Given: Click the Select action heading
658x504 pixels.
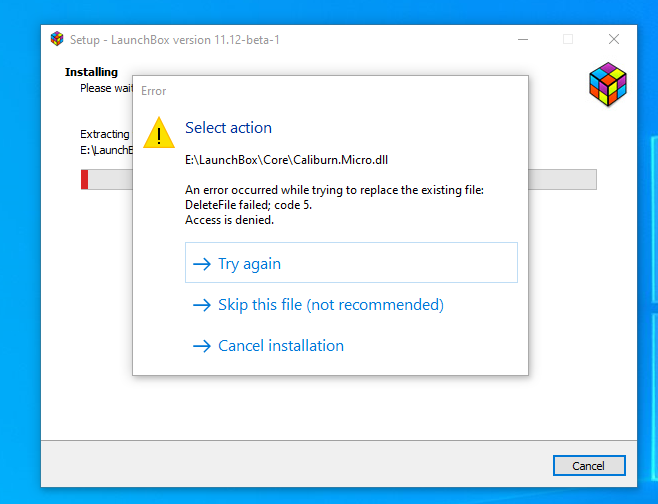Looking at the screenshot, I should coord(229,128).
